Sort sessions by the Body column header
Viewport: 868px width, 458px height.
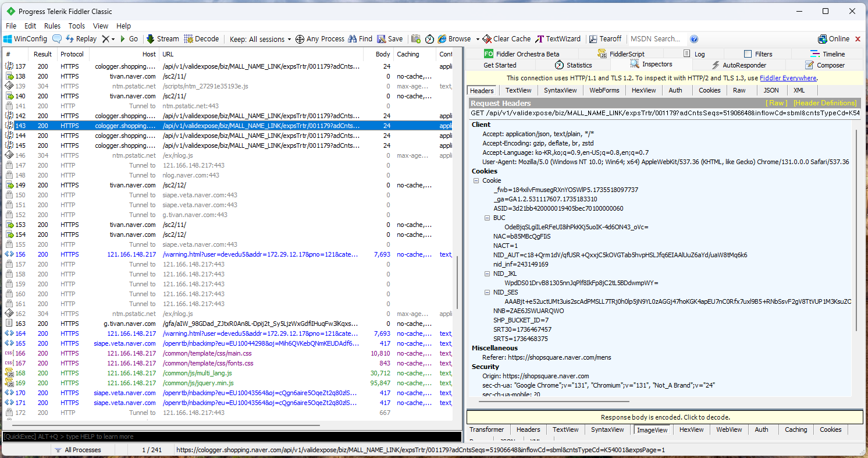[378, 54]
